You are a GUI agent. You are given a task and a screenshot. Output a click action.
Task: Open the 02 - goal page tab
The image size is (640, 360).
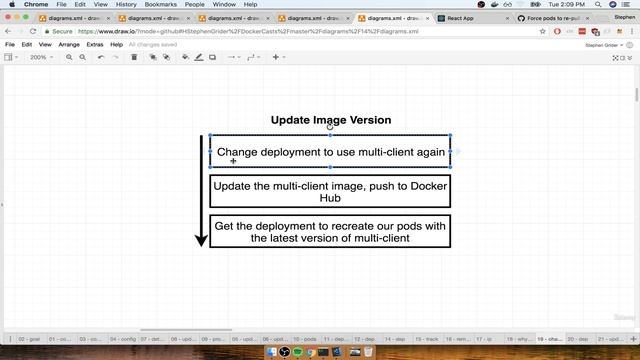click(29, 339)
